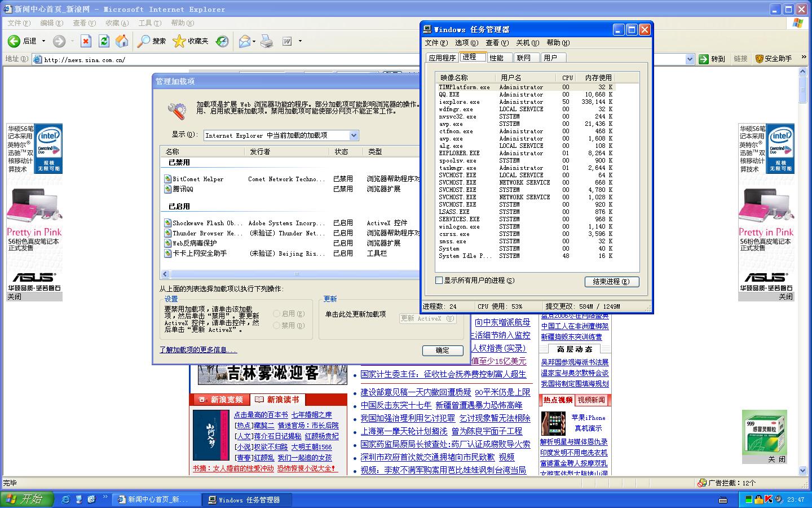The image size is (812, 508).
Task: Open the Kaspersky red K tray icon
Action: click(x=768, y=500)
